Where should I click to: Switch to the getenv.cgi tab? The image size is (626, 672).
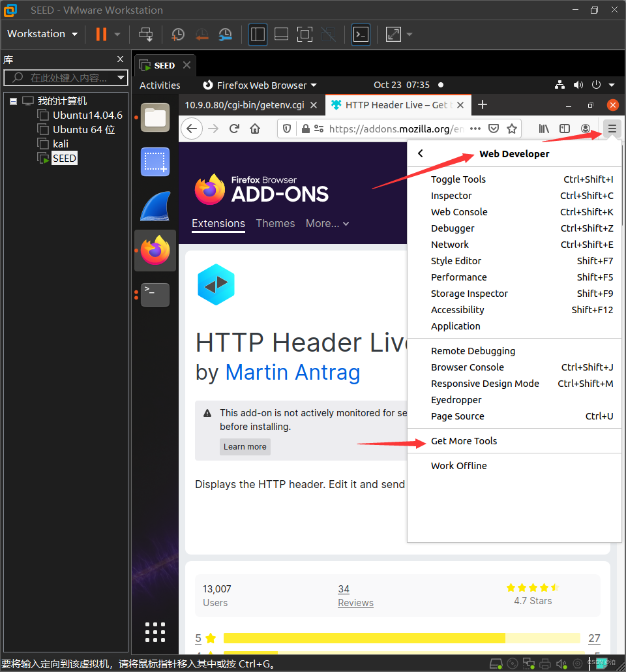tap(245, 105)
